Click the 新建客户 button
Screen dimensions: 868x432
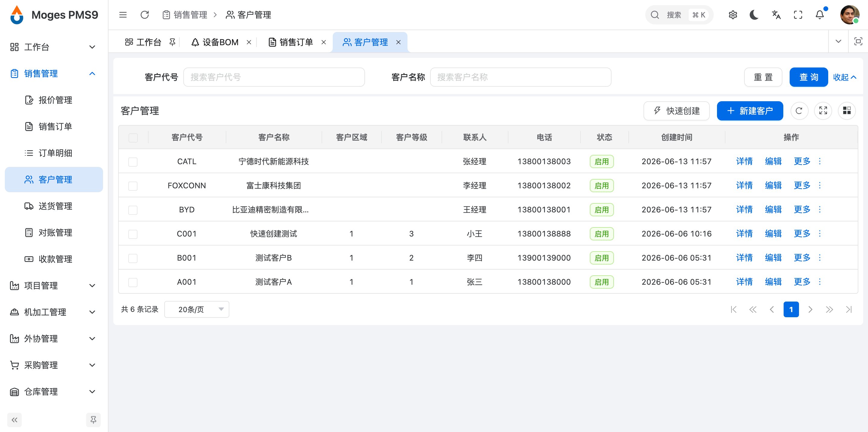(x=750, y=111)
